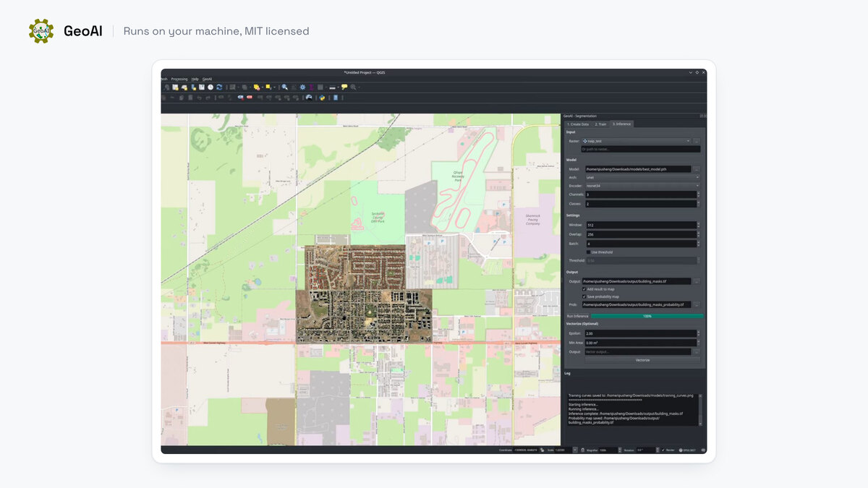Click the Log panel vertical scrollbar

(701, 409)
